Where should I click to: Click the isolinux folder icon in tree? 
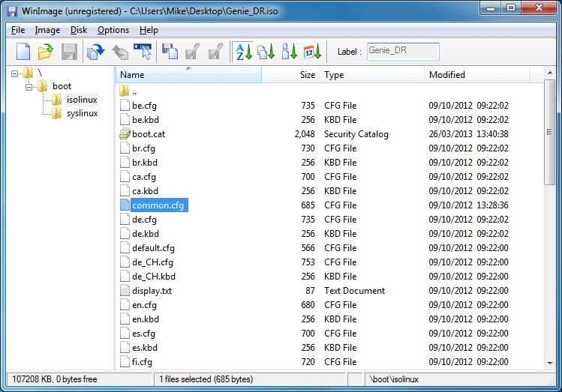tap(57, 100)
